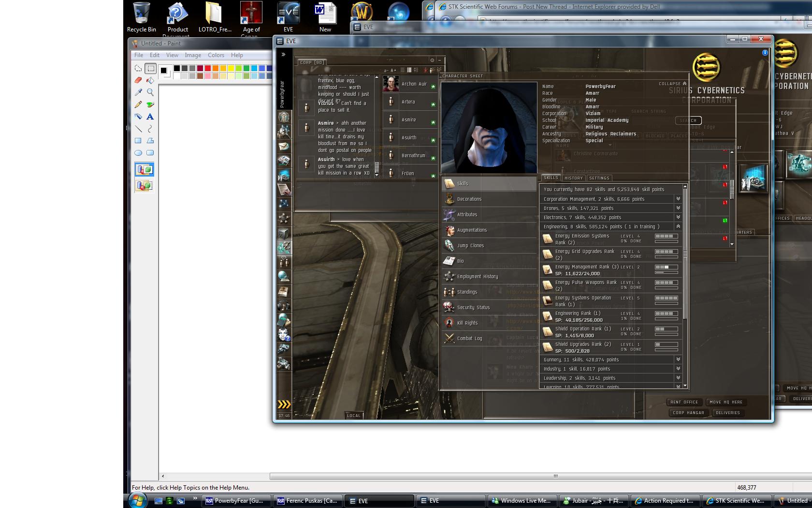Enable opaque selection option in Paint toolbox
The height and width of the screenshot is (508, 812).
pos(144,169)
